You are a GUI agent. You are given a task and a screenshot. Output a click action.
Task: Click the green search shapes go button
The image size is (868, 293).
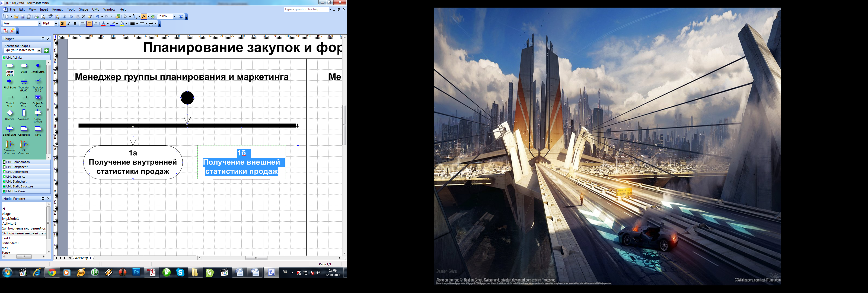point(46,50)
